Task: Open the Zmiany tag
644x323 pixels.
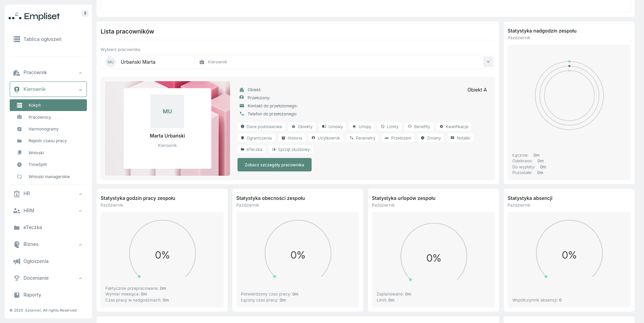Action: (431, 138)
